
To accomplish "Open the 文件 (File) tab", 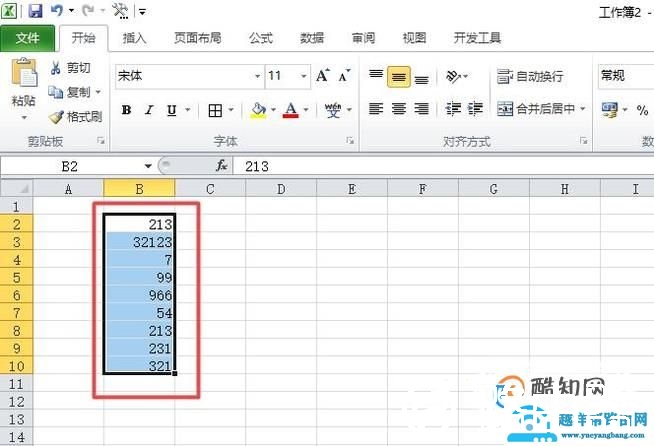I will pyautogui.click(x=28, y=38).
